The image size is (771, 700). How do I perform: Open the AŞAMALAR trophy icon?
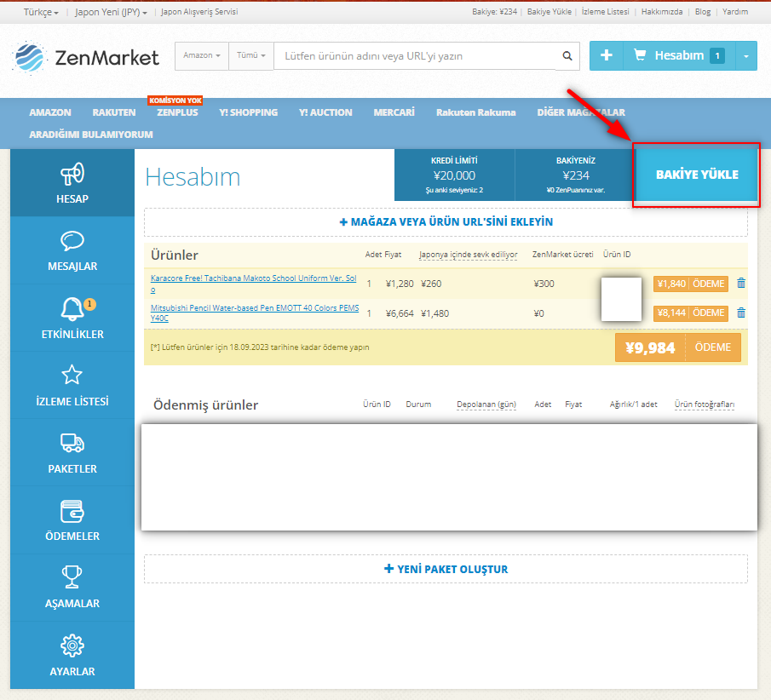72,577
